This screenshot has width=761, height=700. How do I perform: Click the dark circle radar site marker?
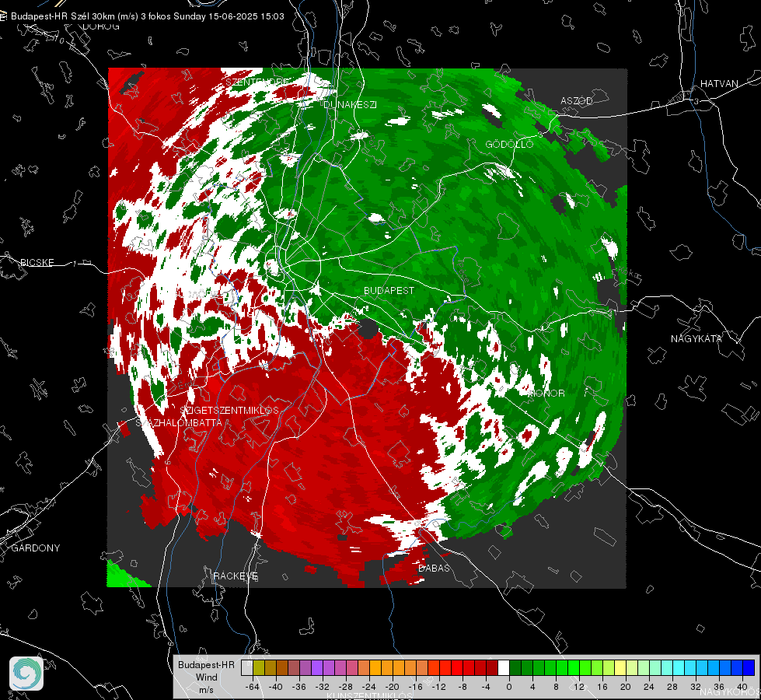click(x=368, y=329)
